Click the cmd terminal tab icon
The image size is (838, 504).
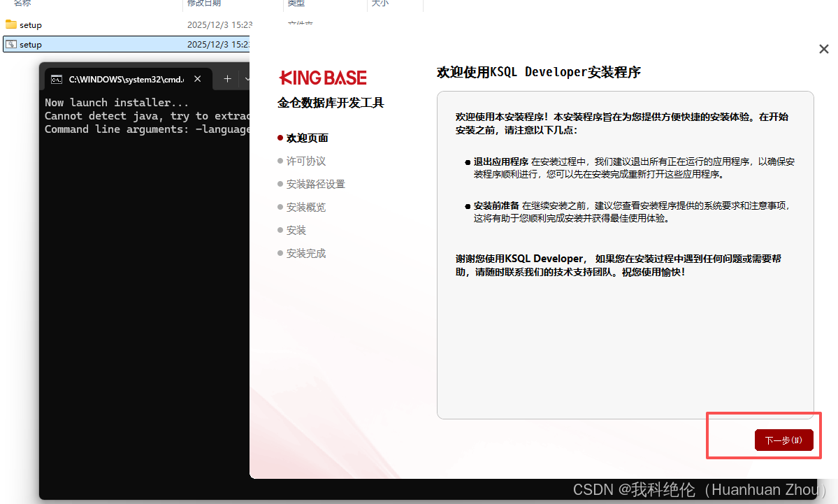point(56,80)
